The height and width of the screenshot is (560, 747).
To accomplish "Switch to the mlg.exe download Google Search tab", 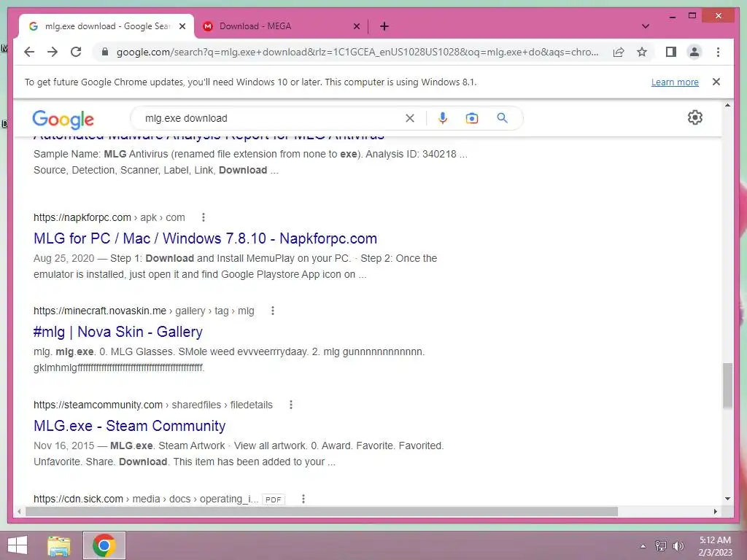I will pyautogui.click(x=107, y=26).
